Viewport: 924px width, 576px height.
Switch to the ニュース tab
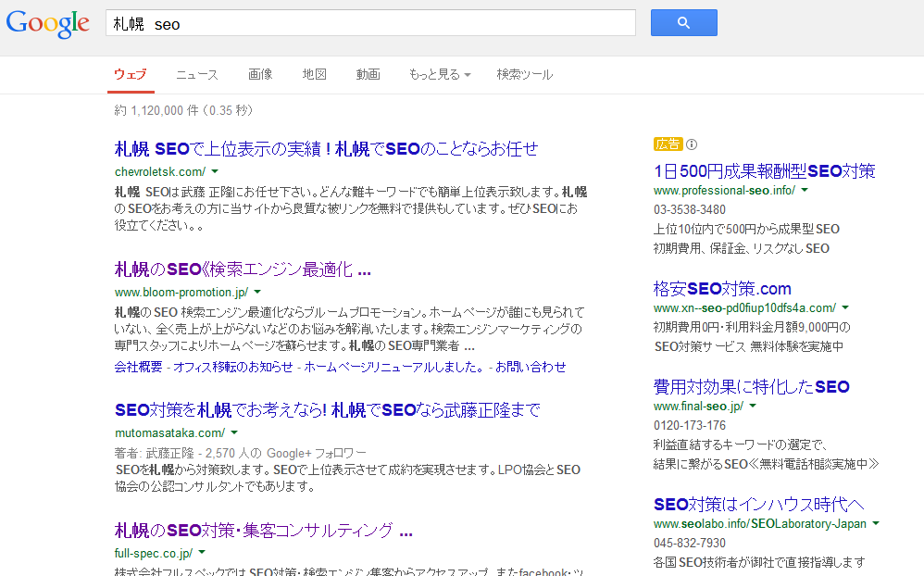pyautogui.click(x=197, y=74)
